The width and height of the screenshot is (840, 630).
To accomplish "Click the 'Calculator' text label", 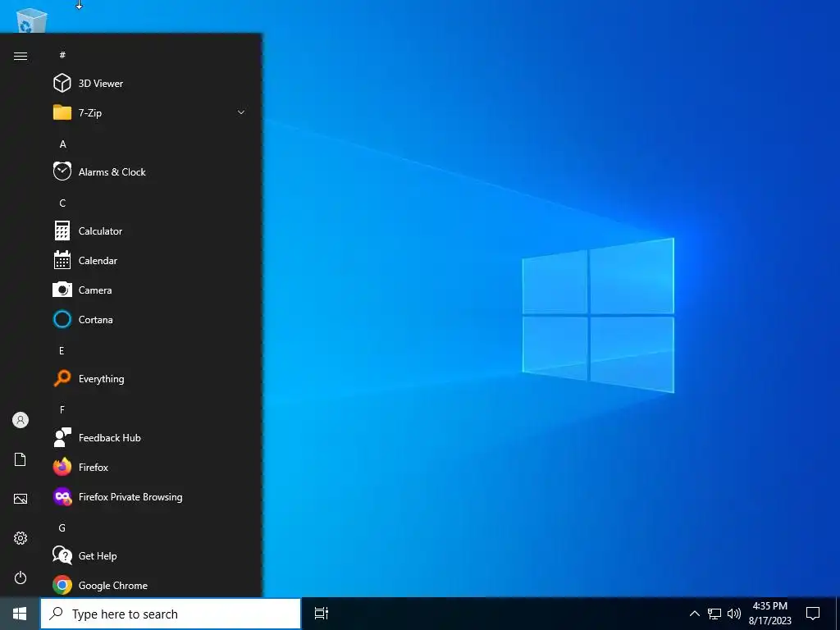I will (100, 231).
